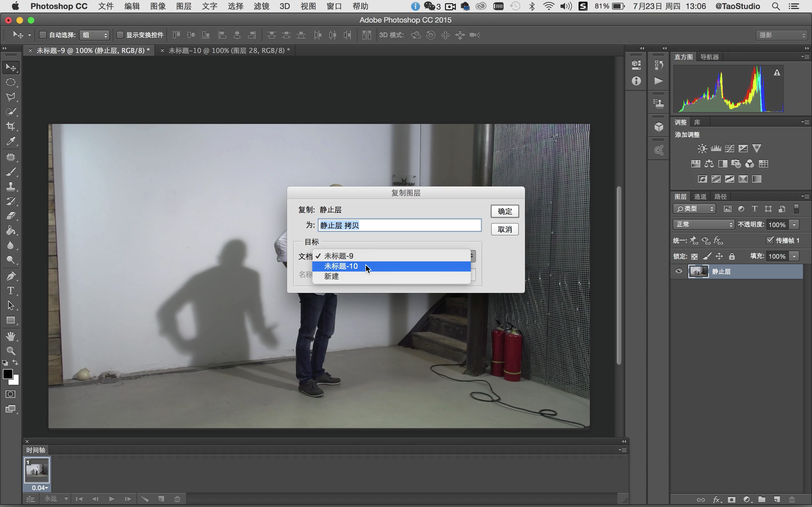Select the Clone Stamp tool
The width and height of the screenshot is (812, 507).
pos(11,186)
